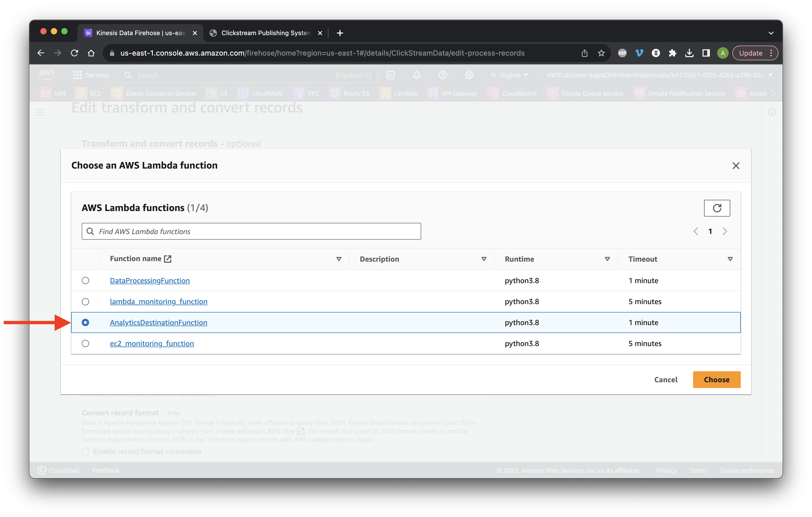
Task: Open browser home page
Action: 91,53
